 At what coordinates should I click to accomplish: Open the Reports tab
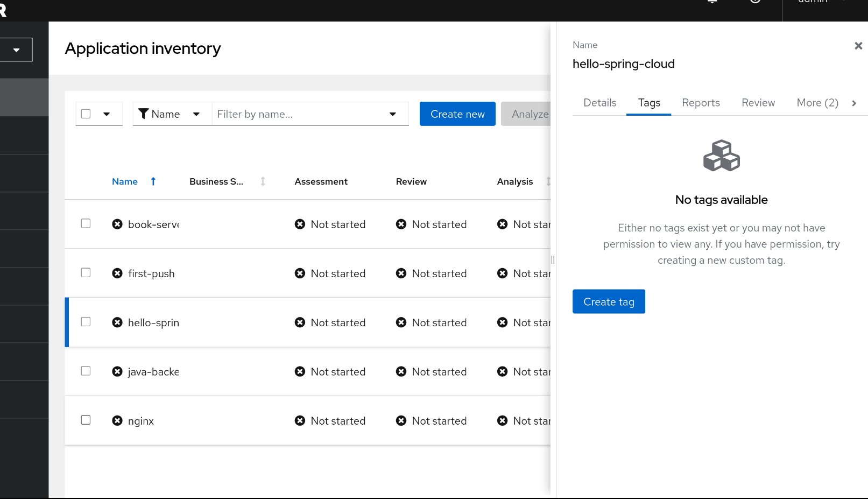pyautogui.click(x=701, y=103)
